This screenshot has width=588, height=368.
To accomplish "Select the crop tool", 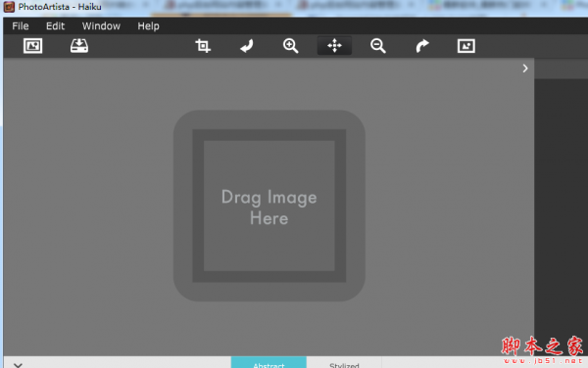I will (203, 46).
